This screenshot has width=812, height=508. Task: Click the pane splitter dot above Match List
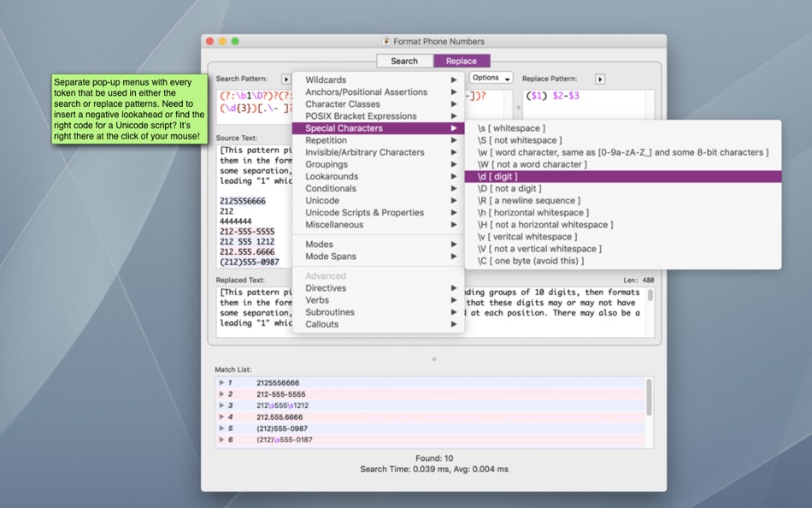[x=434, y=358]
